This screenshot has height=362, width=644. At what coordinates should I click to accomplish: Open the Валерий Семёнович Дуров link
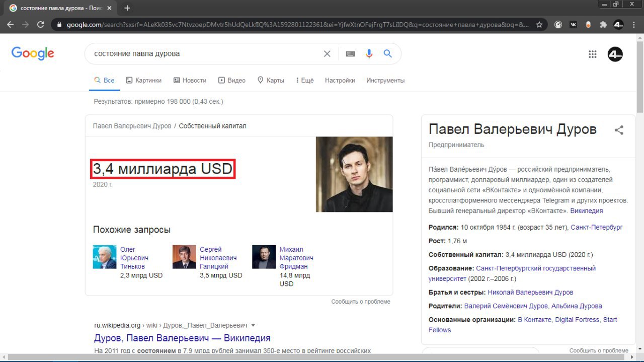click(507, 306)
